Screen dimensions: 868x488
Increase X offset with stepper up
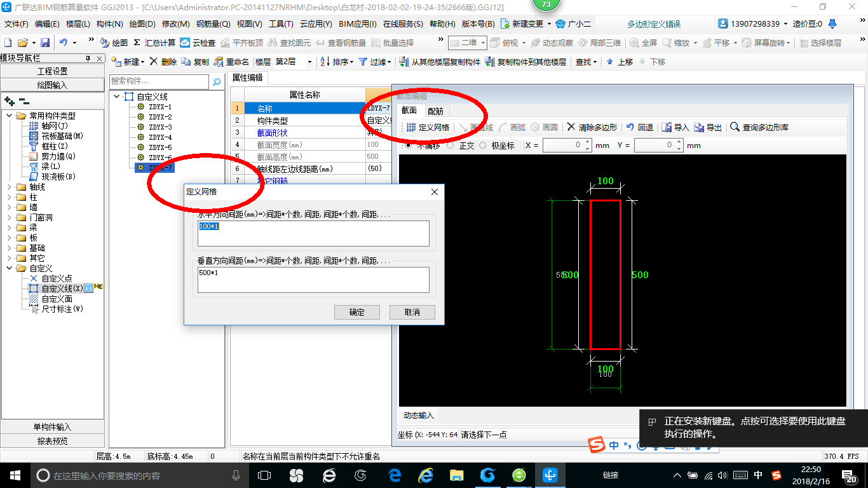[587, 142]
